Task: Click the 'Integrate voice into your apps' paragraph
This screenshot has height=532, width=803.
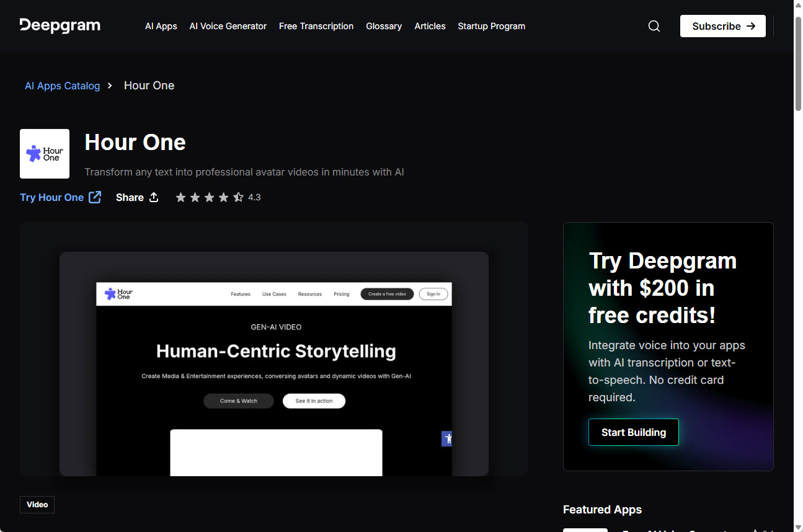Action: point(667,371)
